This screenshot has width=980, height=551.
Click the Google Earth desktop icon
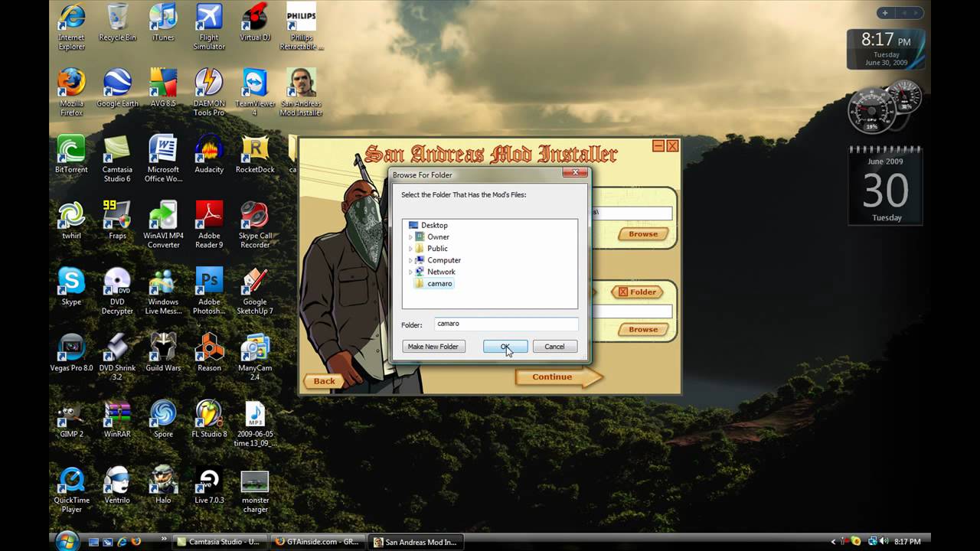117,88
